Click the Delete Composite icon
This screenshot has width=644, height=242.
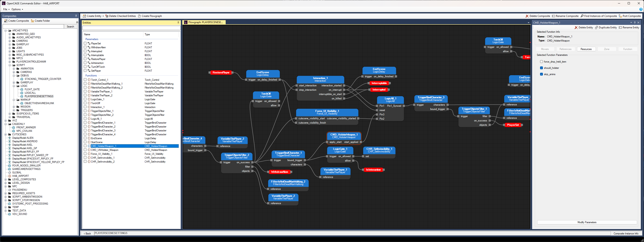coord(528,15)
